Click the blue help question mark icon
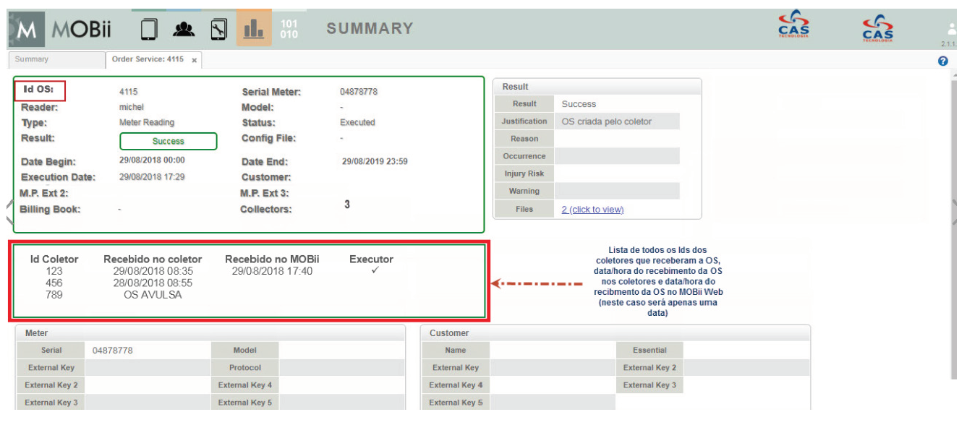 coord(942,61)
